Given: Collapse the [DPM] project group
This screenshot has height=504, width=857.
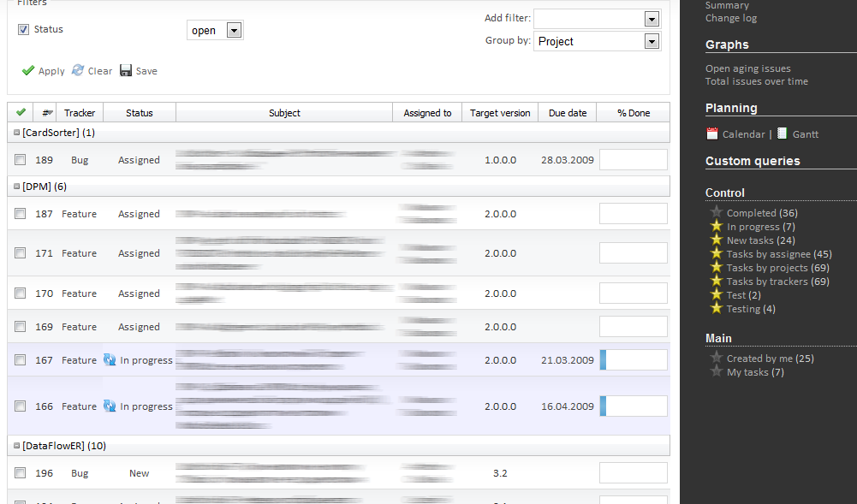Looking at the screenshot, I should (x=16, y=187).
